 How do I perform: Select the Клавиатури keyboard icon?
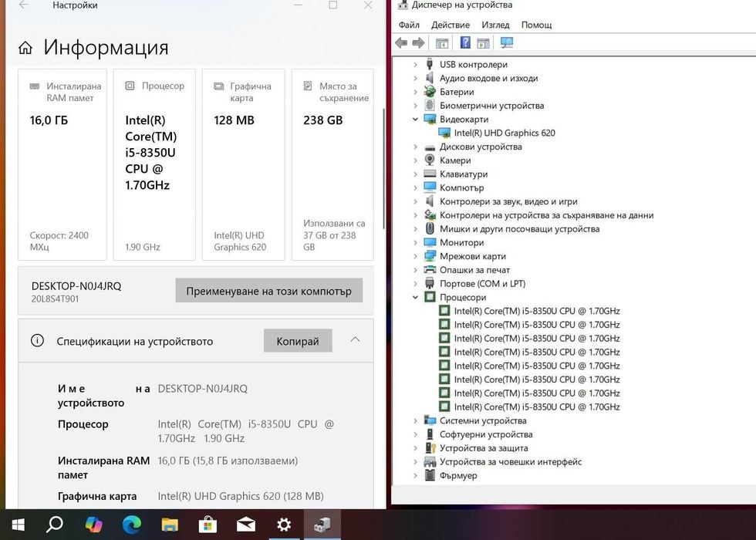tap(430, 174)
